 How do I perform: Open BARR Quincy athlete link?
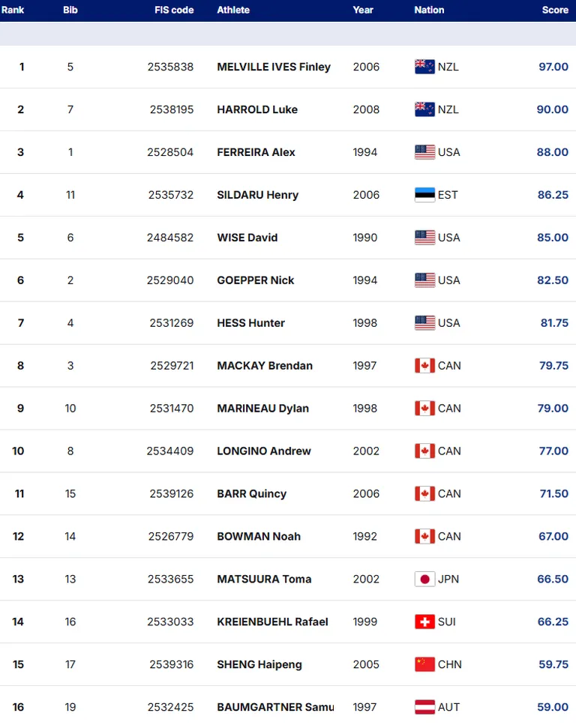coord(252,494)
